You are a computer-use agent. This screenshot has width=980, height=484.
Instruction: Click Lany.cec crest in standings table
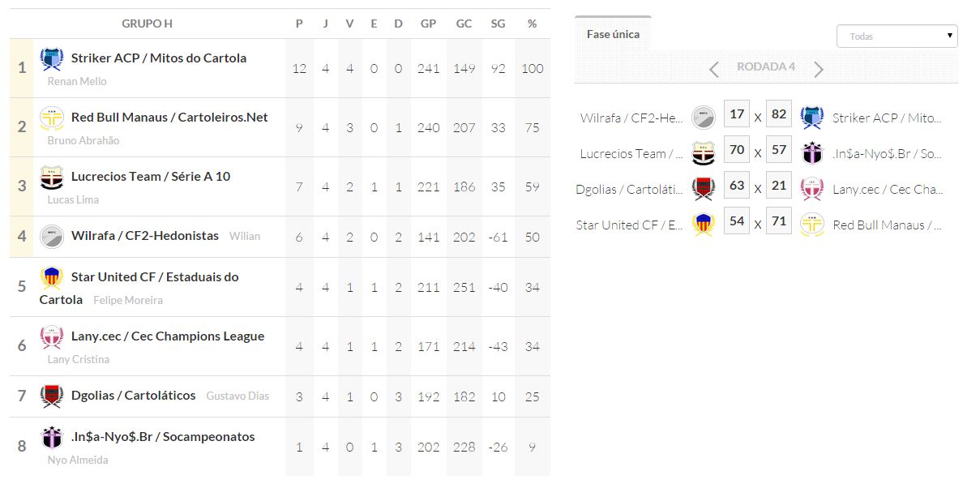[52, 337]
